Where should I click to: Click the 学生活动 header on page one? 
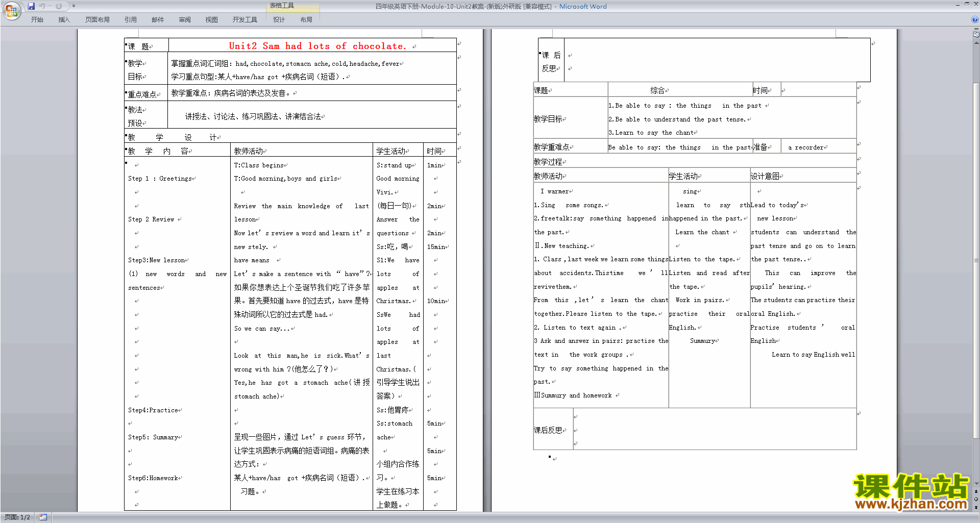pos(391,151)
